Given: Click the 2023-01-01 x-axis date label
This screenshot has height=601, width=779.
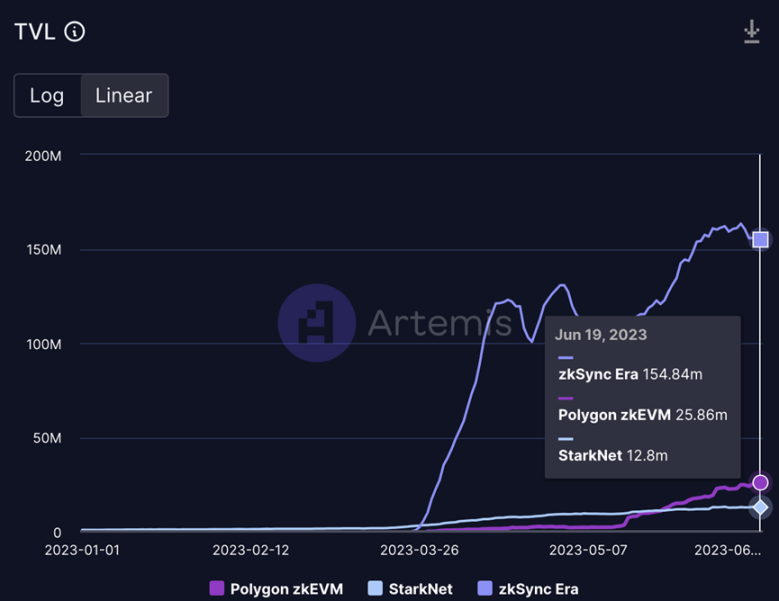Looking at the screenshot, I should click(x=83, y=549).
